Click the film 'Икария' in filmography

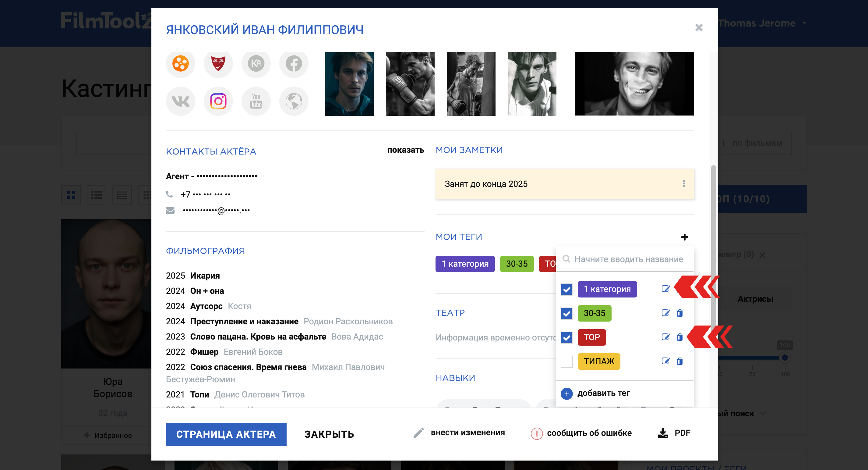click(x=205, y=276)
